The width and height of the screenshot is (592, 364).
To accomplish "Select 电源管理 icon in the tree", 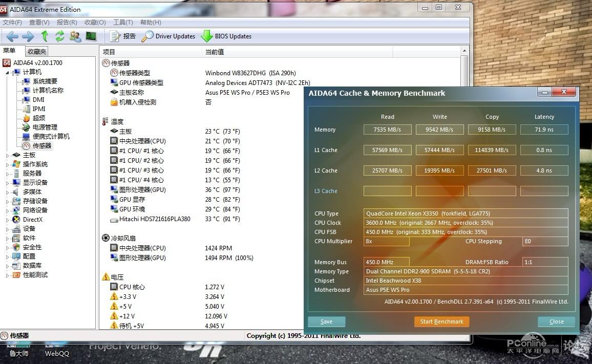I will click(x=26, y=127).
